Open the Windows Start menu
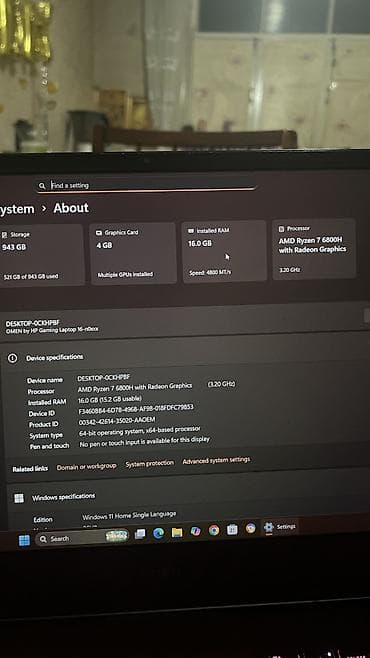370x658 pixels. (24, 540)
